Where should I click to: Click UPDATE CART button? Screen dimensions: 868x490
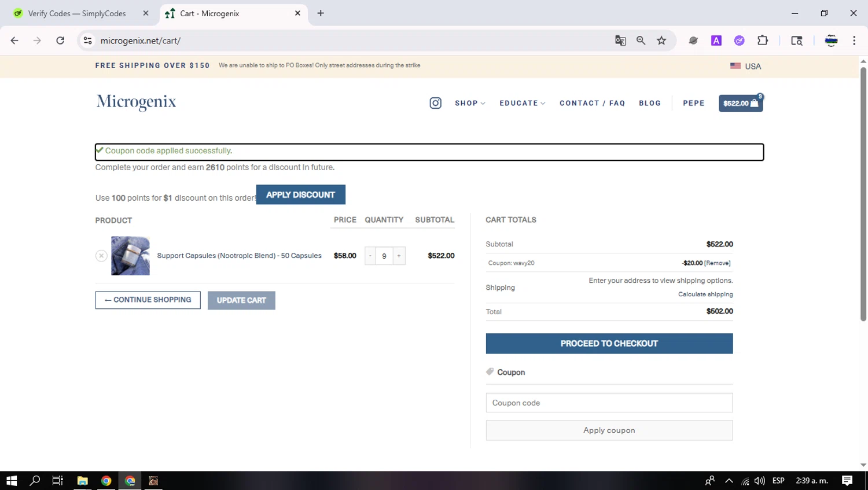click(x=241, y=300)
